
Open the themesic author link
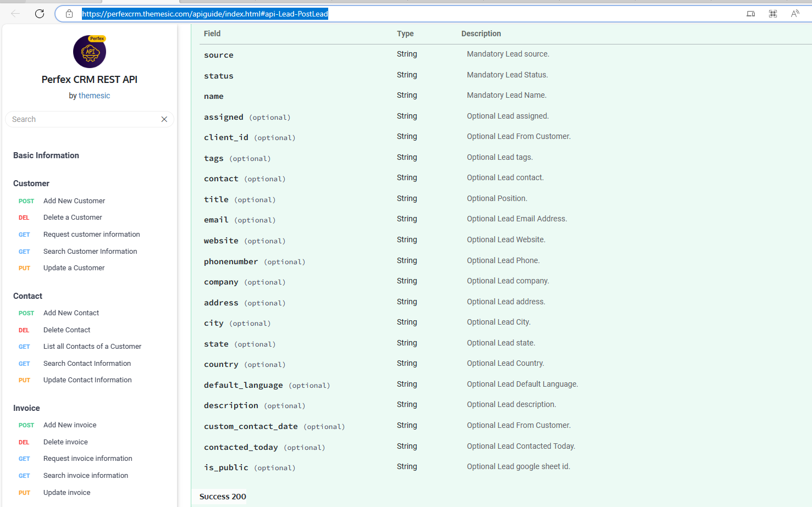coord(95,96)
